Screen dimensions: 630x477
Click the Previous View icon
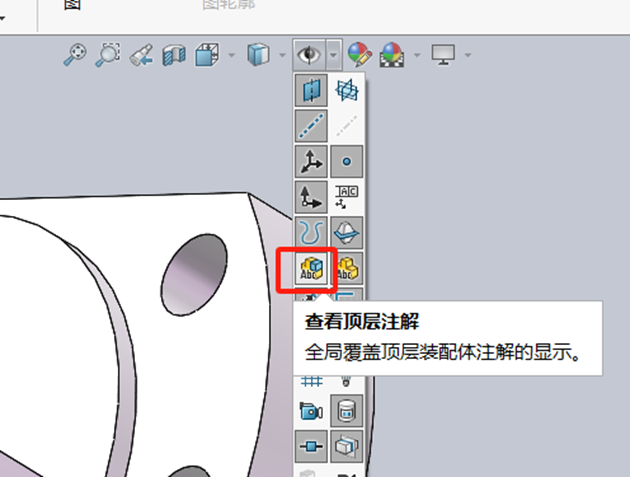coord(142,54)
